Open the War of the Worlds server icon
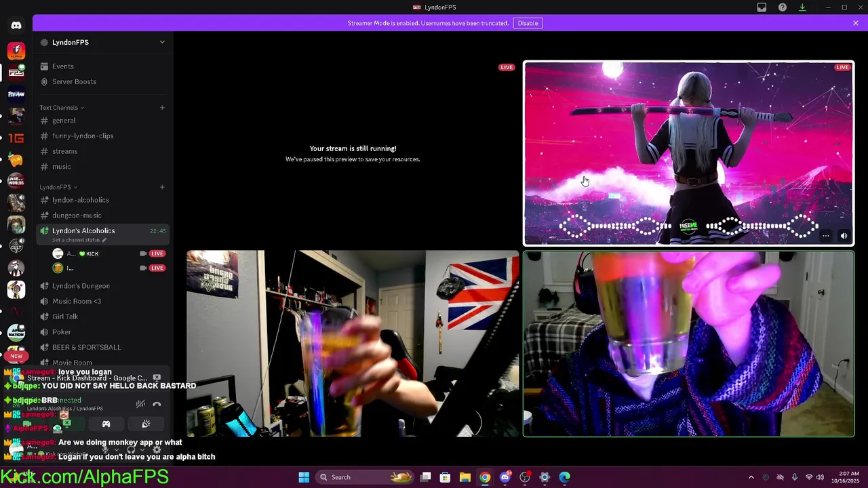Image resolution: width=868 pixels, height=488 pixels. (x=16, y=181)
